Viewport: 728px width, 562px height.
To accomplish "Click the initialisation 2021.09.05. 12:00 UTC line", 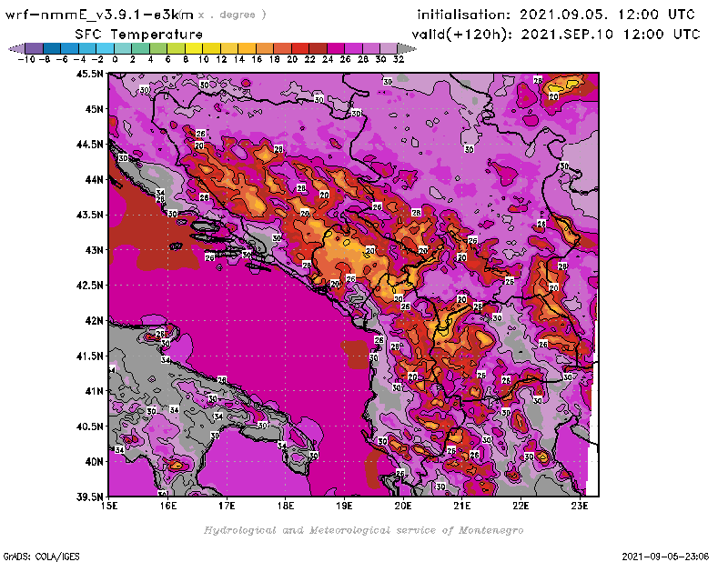I will (556, 15).
